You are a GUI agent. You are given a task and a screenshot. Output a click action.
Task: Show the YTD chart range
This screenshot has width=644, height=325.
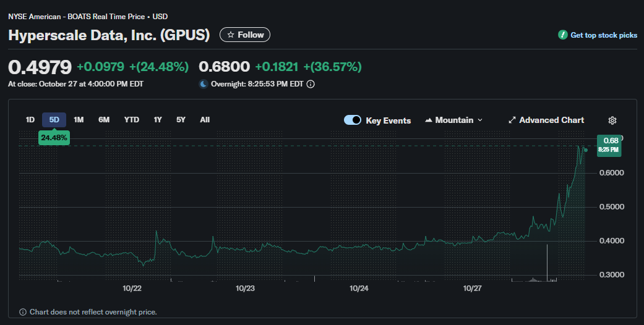tap(131, 120)
